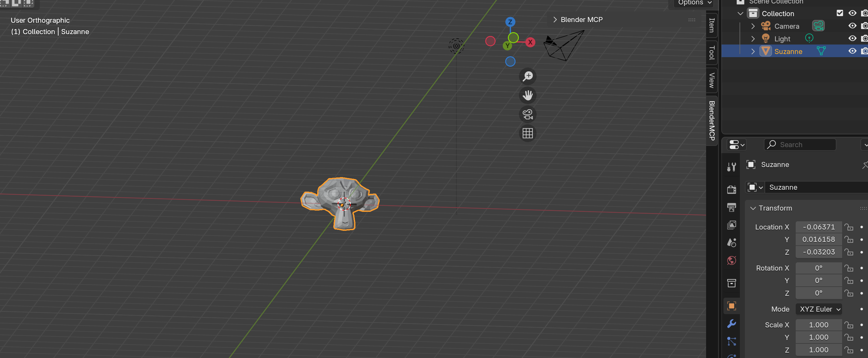The height and width of the screenshot is (358, 868).
Task: Click the Location X value slider
Action: 819,227
